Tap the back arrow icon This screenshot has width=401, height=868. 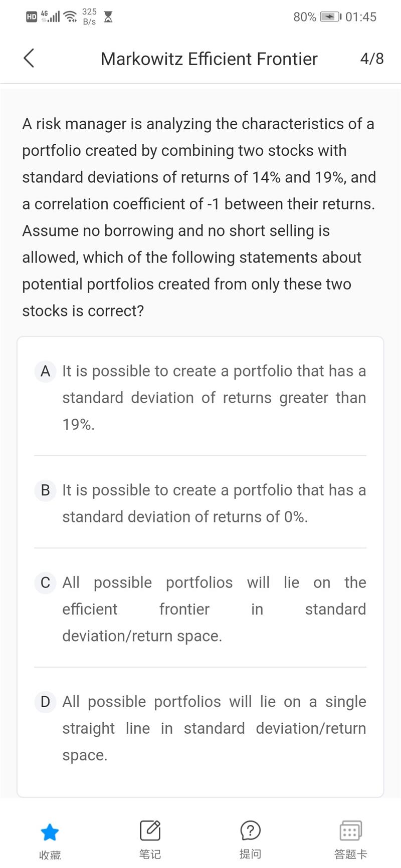pyautogui.click(x=29, y=58)
